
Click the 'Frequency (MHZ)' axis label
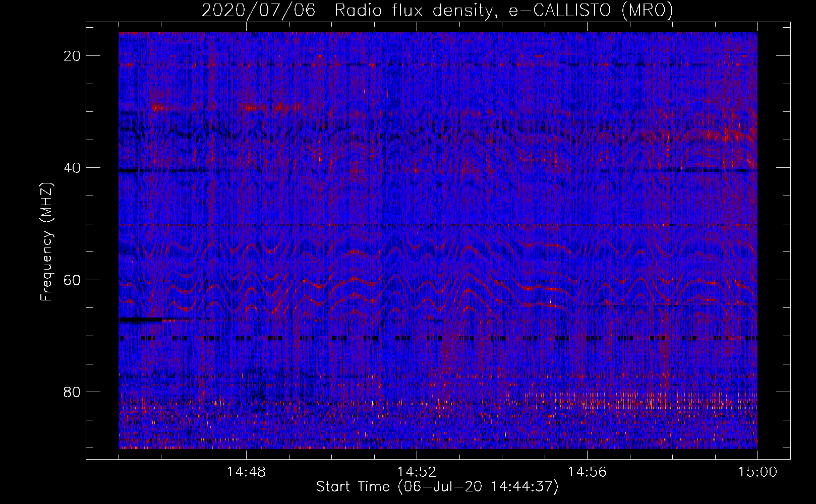point(46,242)
